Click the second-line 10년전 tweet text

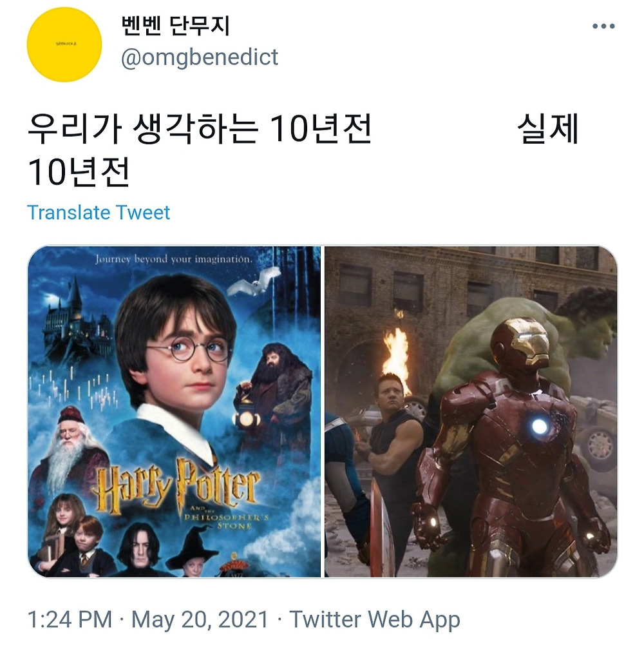[79, 173]
